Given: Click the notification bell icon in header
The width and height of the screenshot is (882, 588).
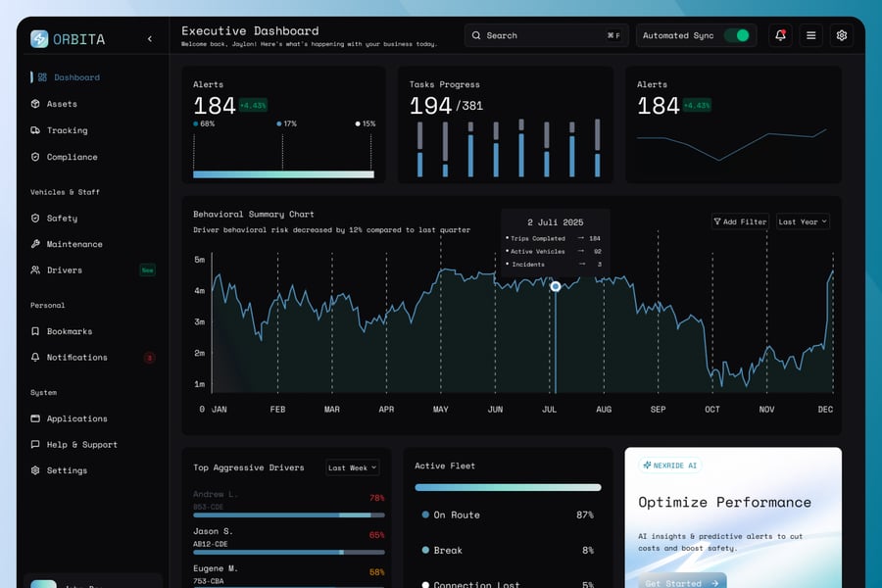Looking at the screenshot, I should (780, 35).
